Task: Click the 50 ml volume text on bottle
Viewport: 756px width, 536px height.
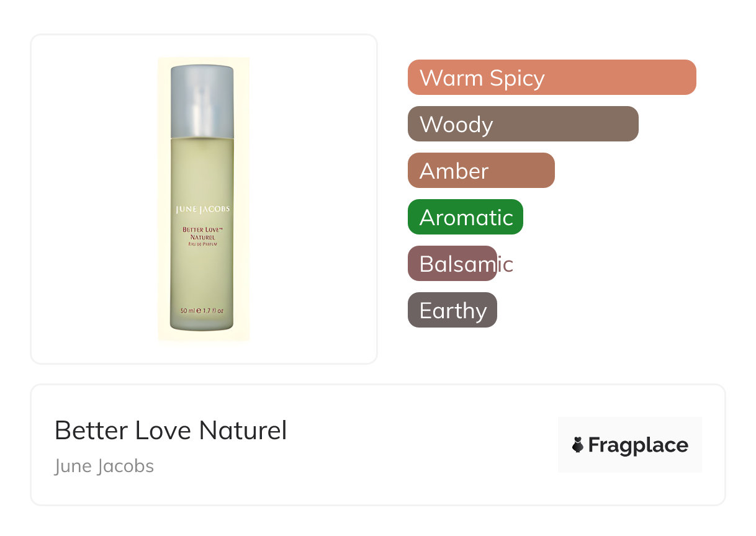Action: tap(202, 310)
